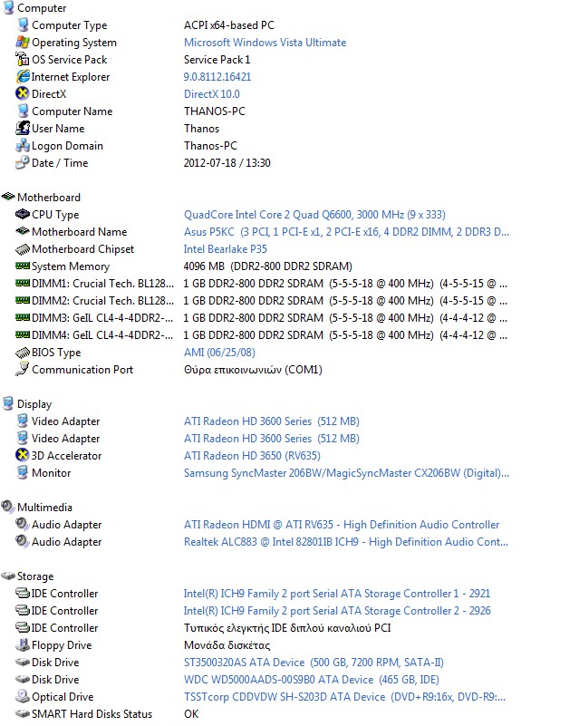Open the AMI (06/25/08) BIOS link

tap(219, 353)
